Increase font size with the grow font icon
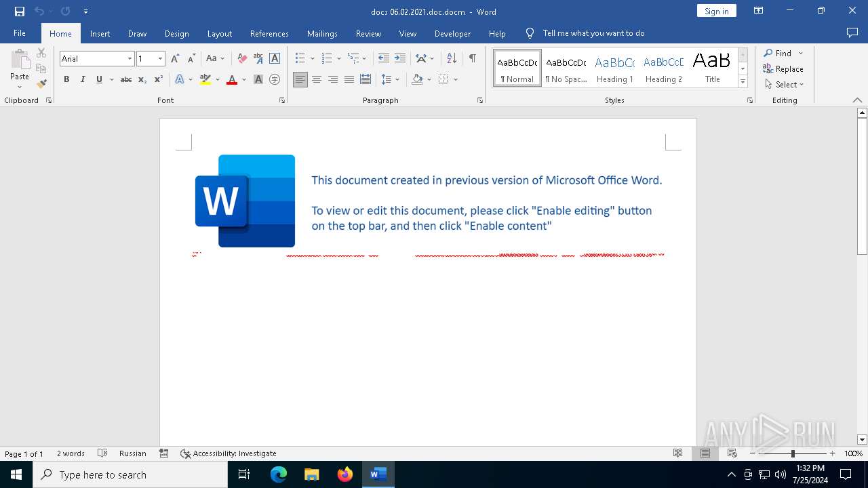The image size is (868, 488). click(x=175, y=58)
